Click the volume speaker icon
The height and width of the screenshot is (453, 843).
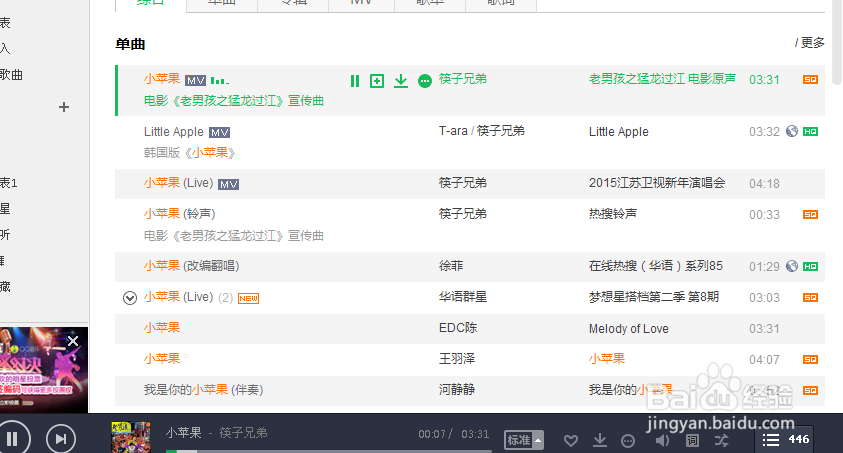coord(662,441)
